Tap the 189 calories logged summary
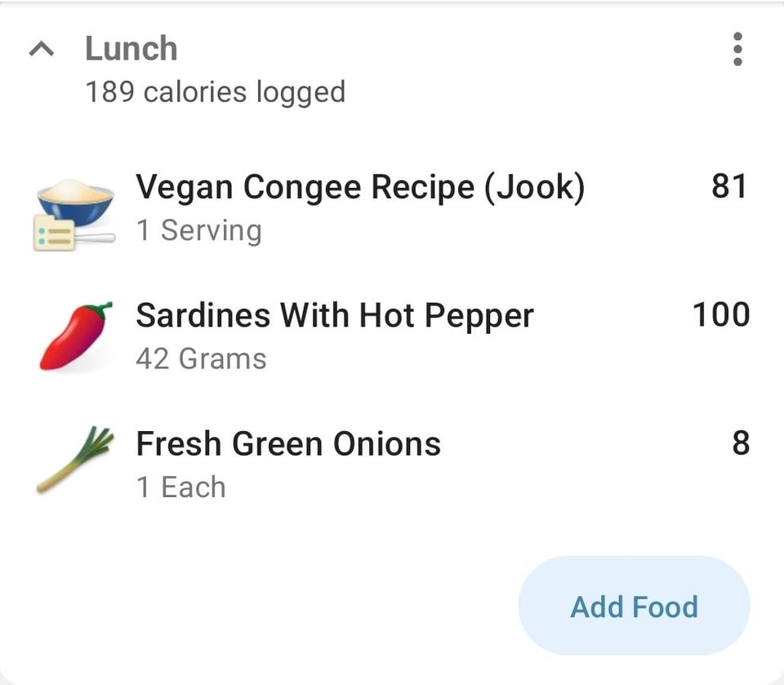The width and height of the screenshot is (784, 685). point(216,91)
